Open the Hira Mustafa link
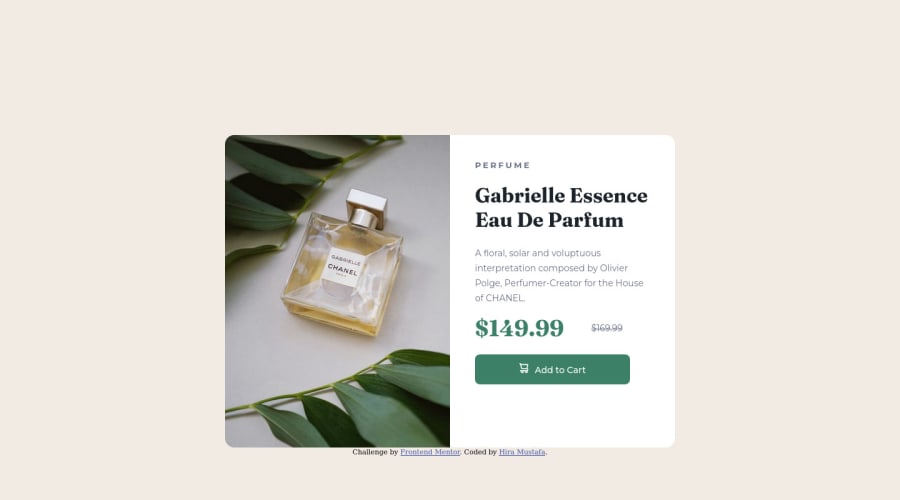Screen dimensions: 900x500 tap(522, 452)
